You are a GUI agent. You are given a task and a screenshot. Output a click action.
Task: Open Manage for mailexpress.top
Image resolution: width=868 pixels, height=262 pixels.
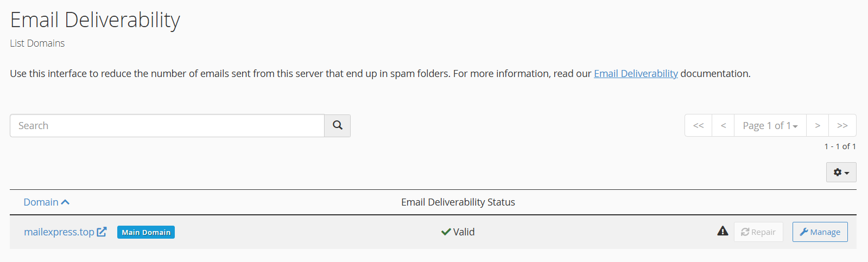(x=820, y=232)
